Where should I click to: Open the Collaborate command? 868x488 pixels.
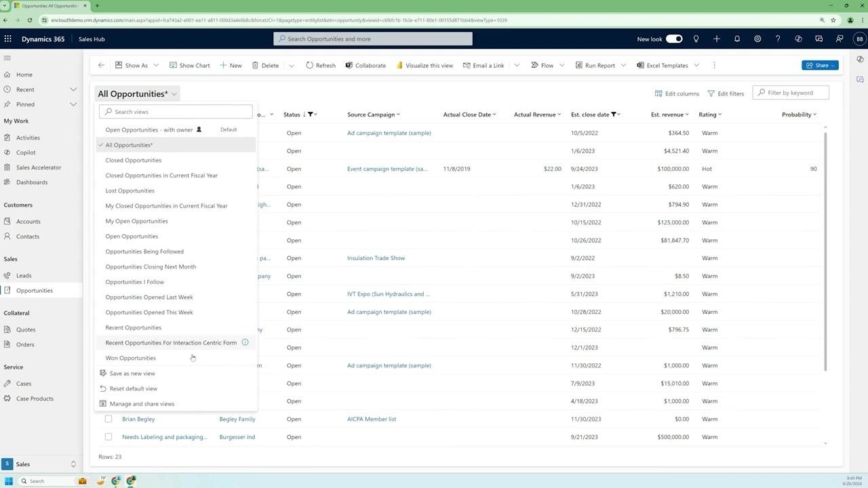pos(366,65)
